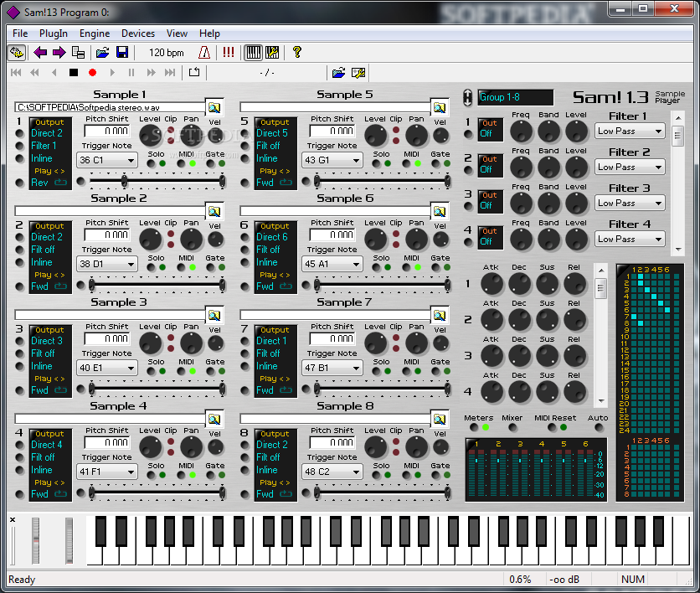This screenshot has height=593, width=700.
Task: Click the previous program purple left arrow
Action: [x=40, y=53]
